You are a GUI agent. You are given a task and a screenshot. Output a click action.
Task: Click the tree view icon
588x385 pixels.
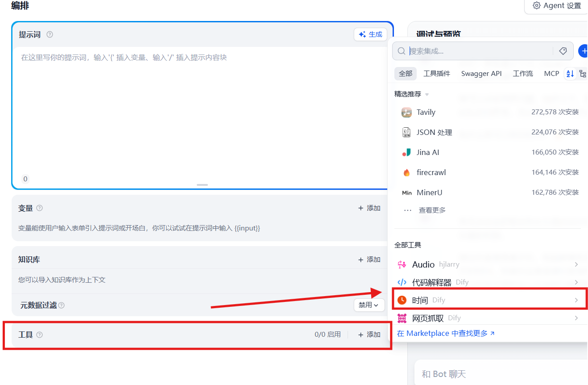coord(582,74)
